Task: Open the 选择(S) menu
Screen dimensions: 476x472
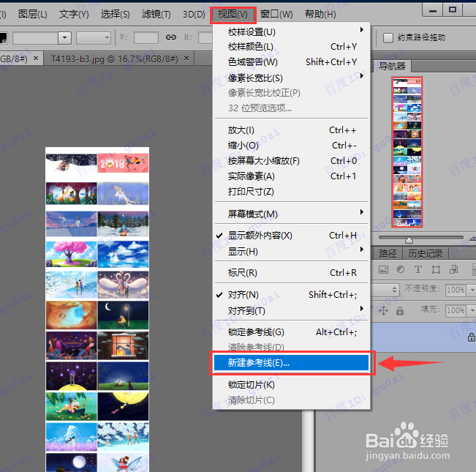Action: pyautogui.click(x=115, y=15)
